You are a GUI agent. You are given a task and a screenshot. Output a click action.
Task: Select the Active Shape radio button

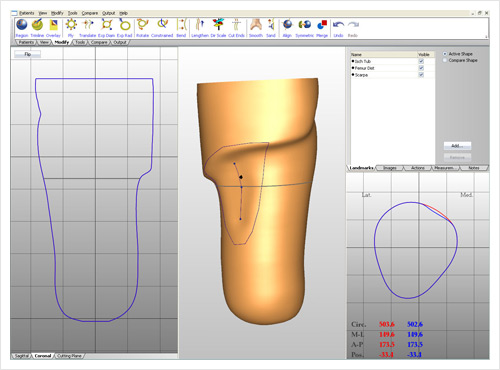(x=445, y=54)
